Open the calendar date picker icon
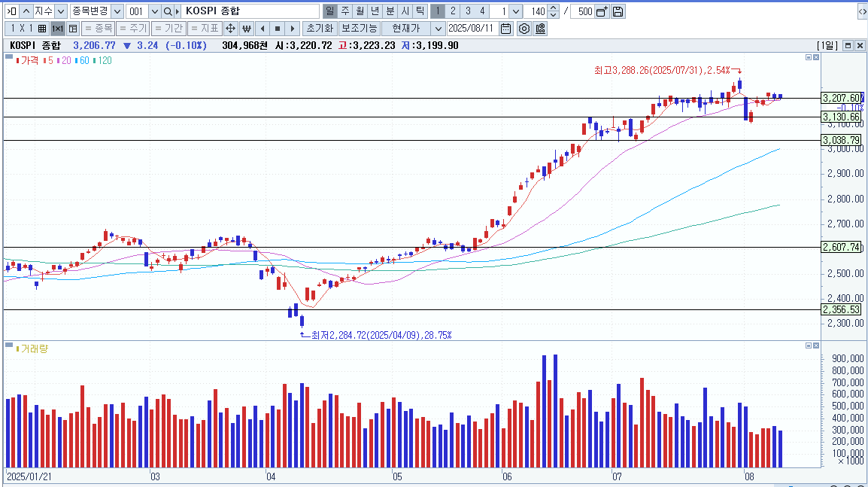The image size is (868, 487). [506, 29]
